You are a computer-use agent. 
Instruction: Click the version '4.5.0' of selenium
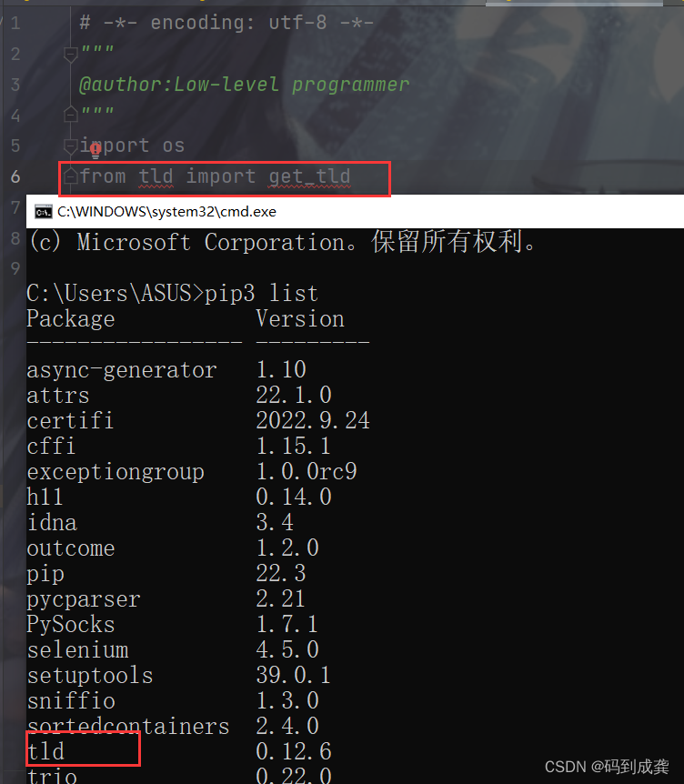[x=287, y=650]
